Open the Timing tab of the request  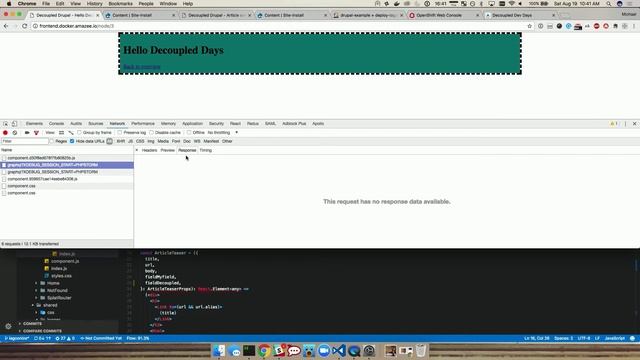206,150
